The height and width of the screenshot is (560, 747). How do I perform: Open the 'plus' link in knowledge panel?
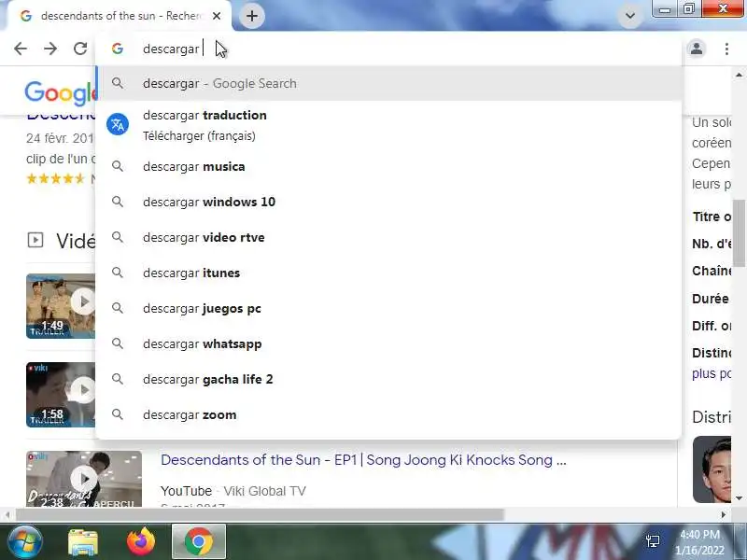click(x=712, y=373)
